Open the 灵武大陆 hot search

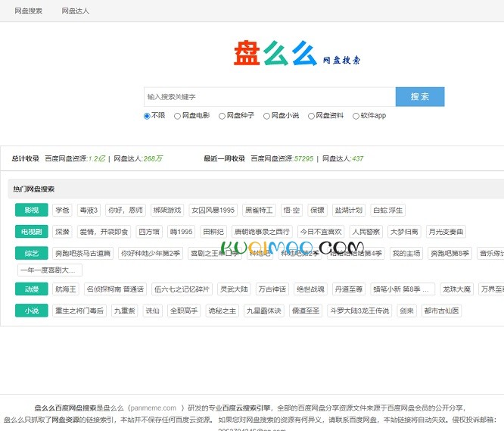(234, 289)
